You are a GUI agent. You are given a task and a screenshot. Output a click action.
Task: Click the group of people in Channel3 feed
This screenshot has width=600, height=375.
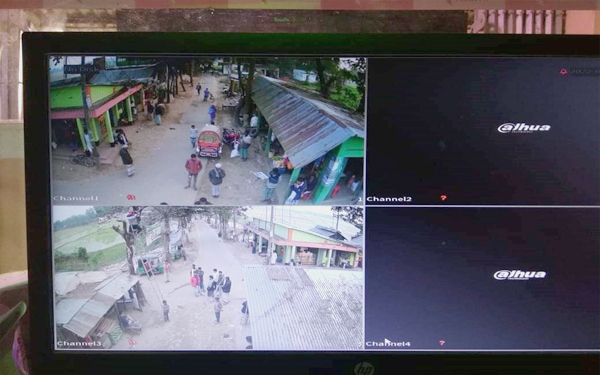click(x=210, y=285)
